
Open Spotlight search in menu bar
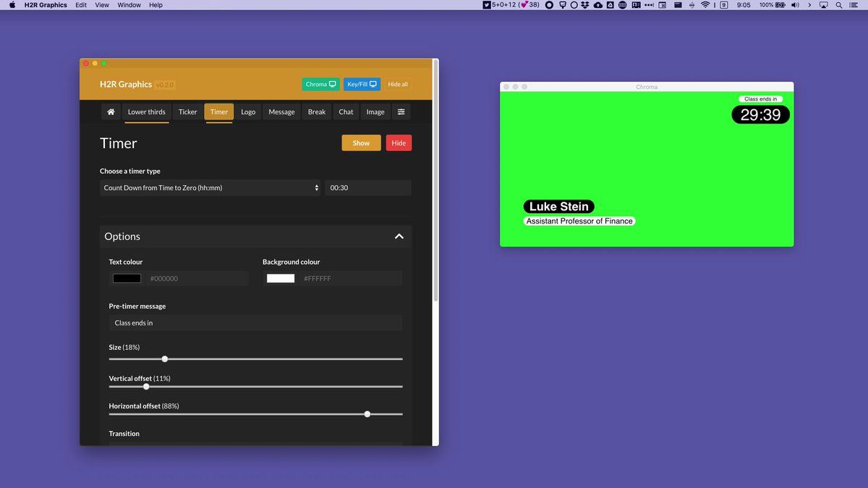tap(838, 5)
